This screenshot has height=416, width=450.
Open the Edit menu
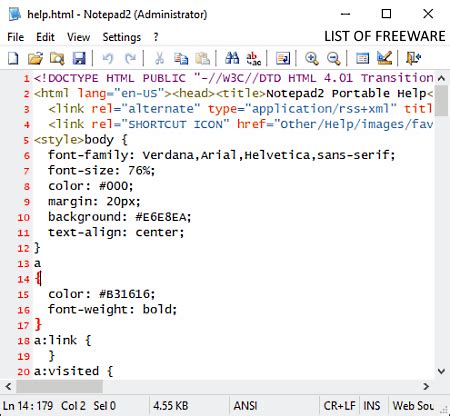coord(45,37)
